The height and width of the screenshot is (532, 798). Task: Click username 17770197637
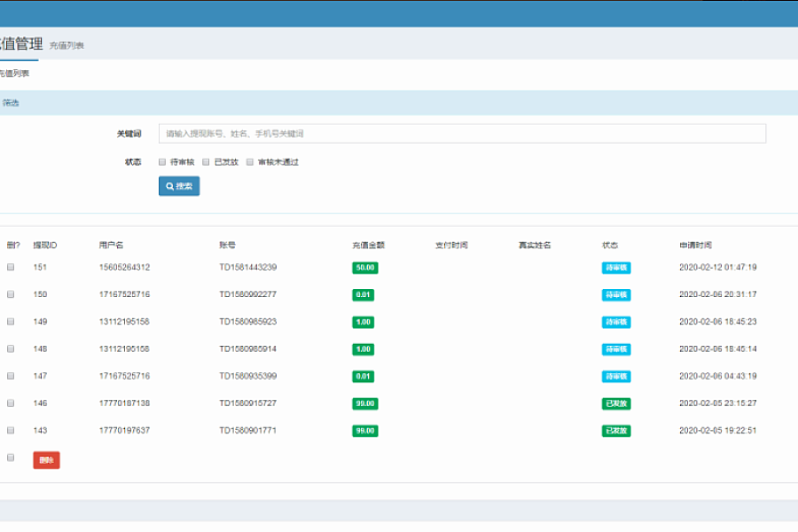tap(125, 430)
